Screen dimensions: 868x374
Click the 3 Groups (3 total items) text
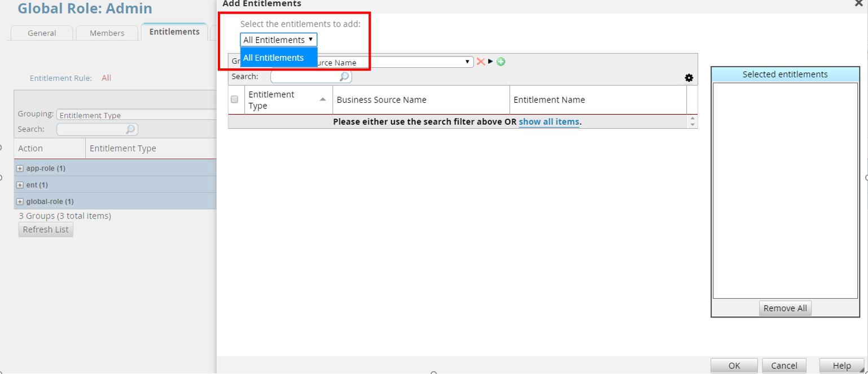tap(65, 216)
